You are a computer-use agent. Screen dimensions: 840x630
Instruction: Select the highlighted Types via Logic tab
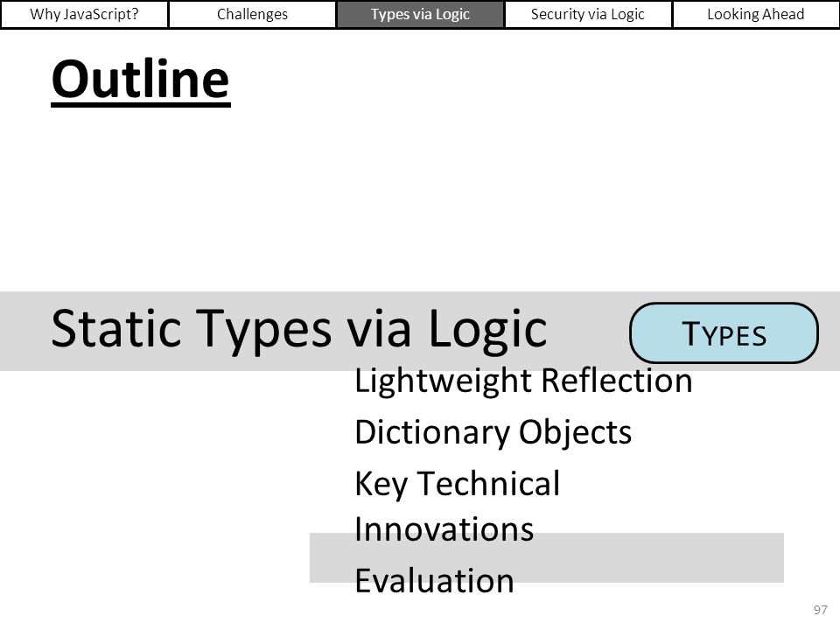pyautogui.click(x=420, y=14)
